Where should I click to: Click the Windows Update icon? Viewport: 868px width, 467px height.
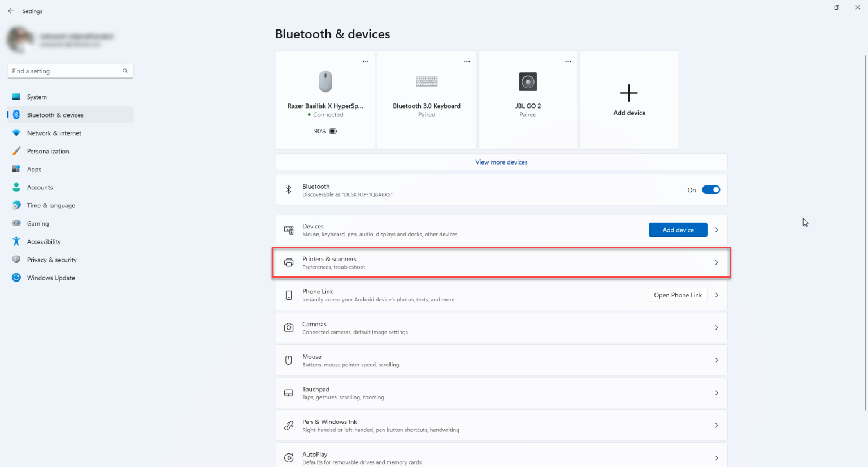coord(16,277)
